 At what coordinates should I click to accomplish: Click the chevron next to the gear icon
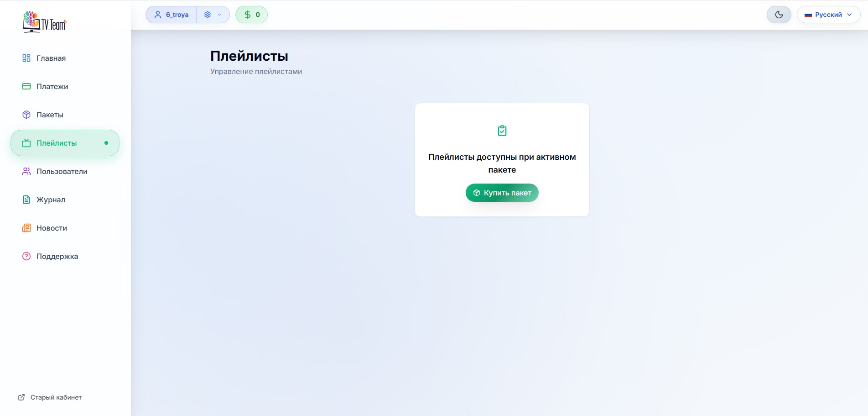coord(219,15)
